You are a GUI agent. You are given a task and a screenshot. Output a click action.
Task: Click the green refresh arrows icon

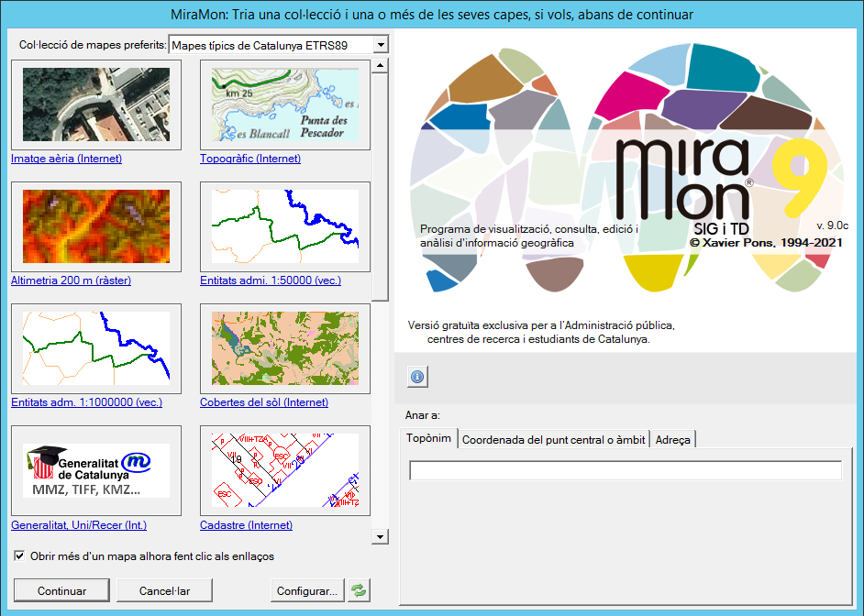point(359,590)
